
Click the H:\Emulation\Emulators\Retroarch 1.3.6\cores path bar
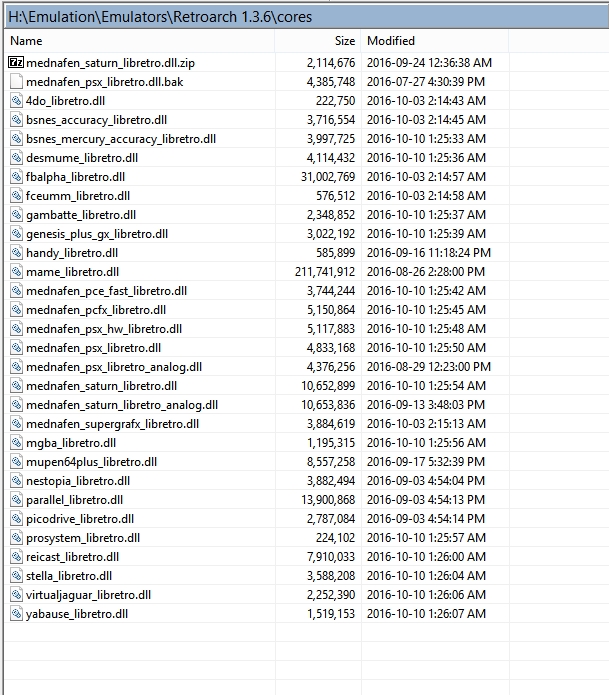pos(306,17)
